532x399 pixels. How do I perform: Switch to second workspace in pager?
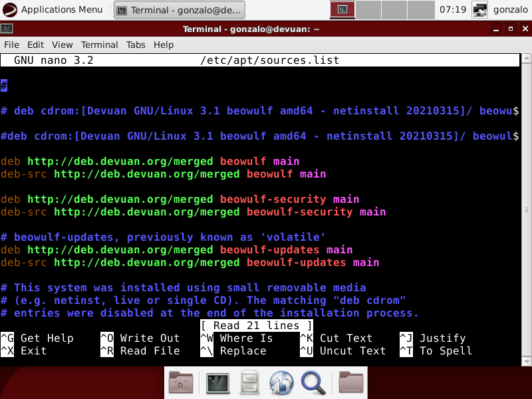(368, 10)
